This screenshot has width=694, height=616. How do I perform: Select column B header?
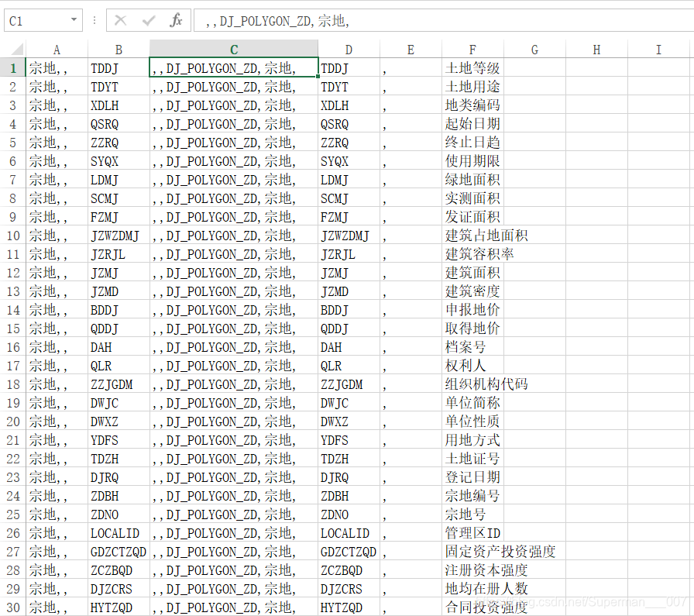(x=119, y=49)
